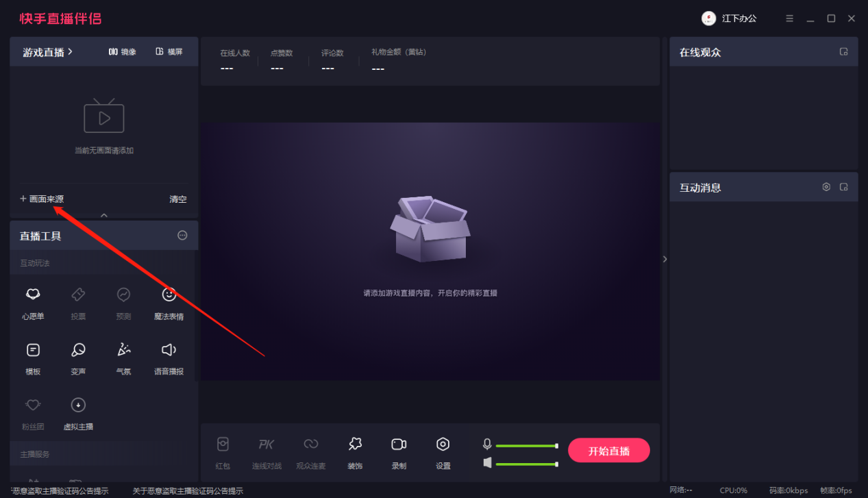
Task: Toggle 镜像 mirror mode
Action: click(x=123, y=52)
